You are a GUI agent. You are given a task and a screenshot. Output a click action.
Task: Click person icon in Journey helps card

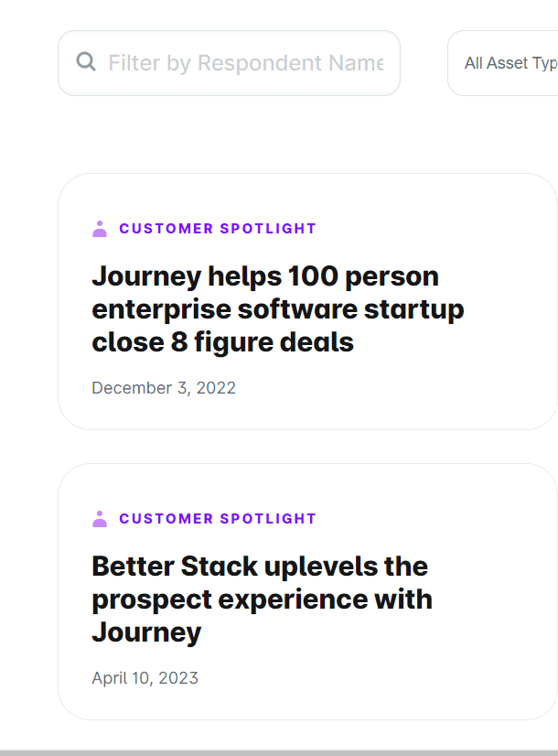tap(100, 229)
